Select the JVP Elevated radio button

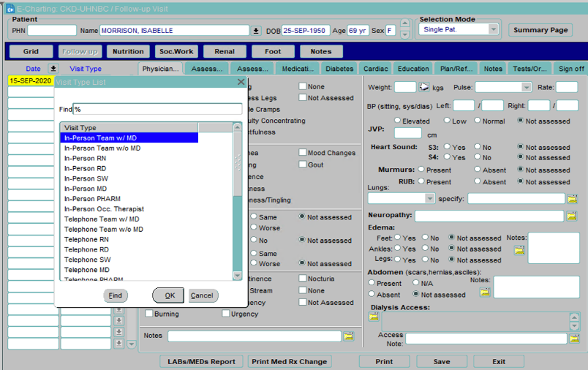(398, 121)
